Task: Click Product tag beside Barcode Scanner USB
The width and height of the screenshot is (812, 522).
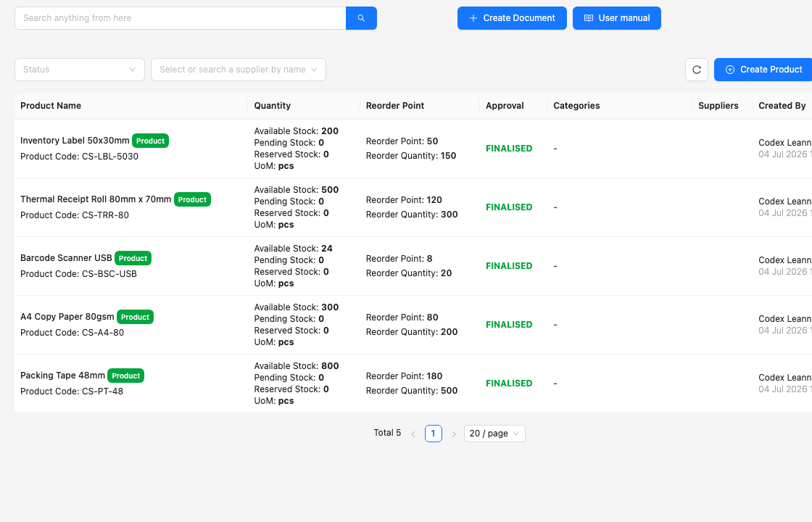Action: [133, 258]
